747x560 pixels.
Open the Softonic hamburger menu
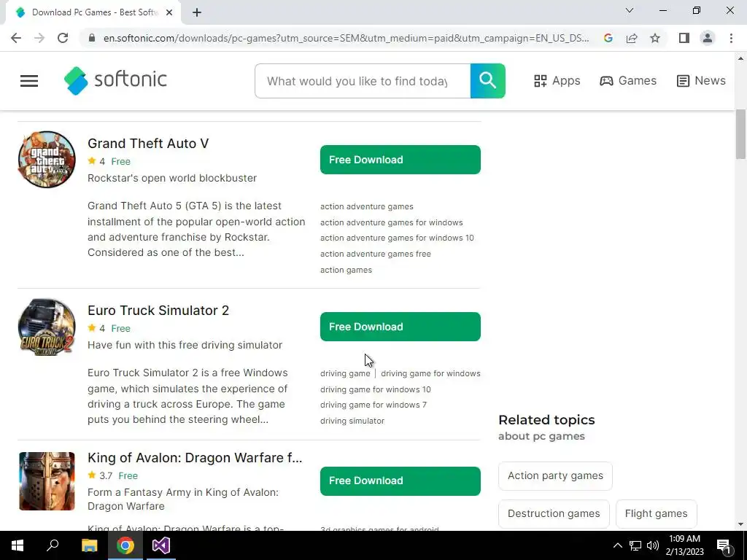pyautogui.click(x=29, y=81)
